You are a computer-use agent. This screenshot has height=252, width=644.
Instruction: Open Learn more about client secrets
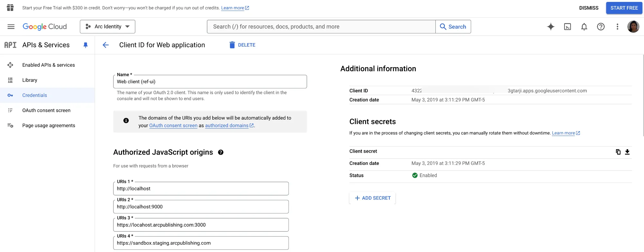click(566, 133)
